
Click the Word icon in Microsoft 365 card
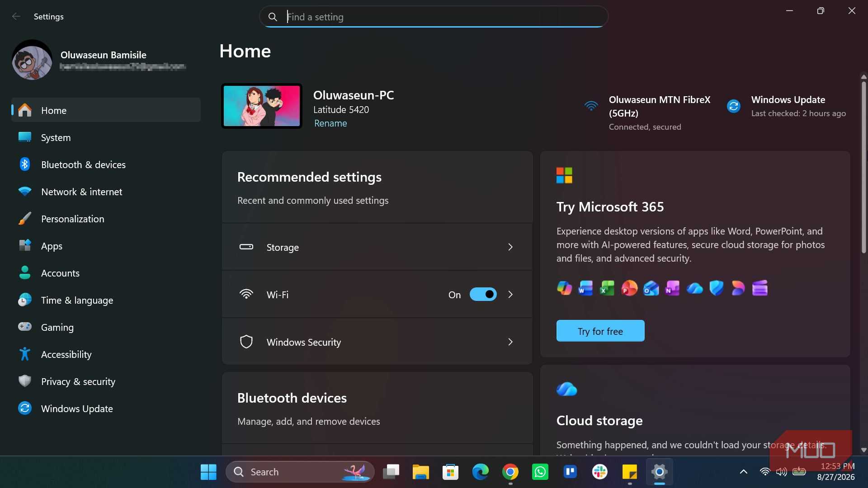pos(585,288)
